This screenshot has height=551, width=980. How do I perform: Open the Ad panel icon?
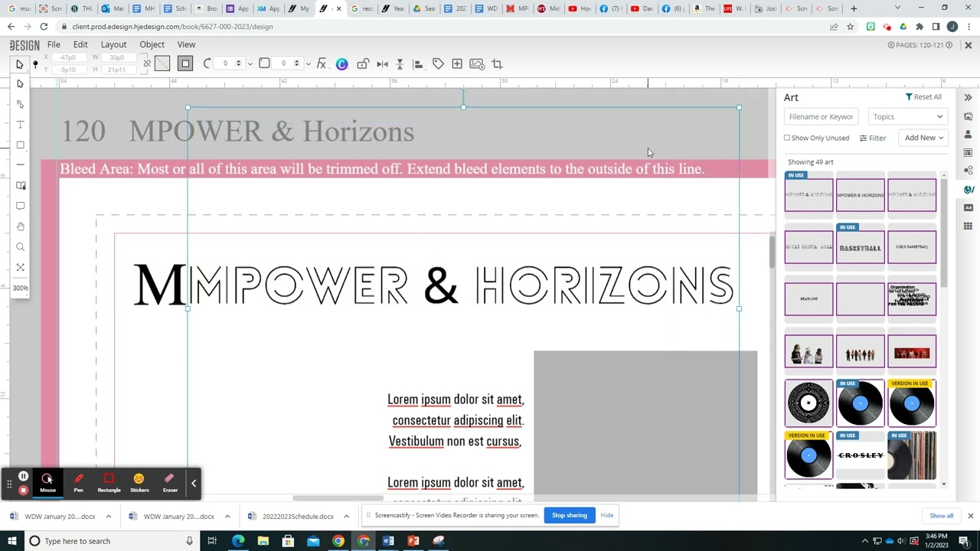(x=969, y=207)
